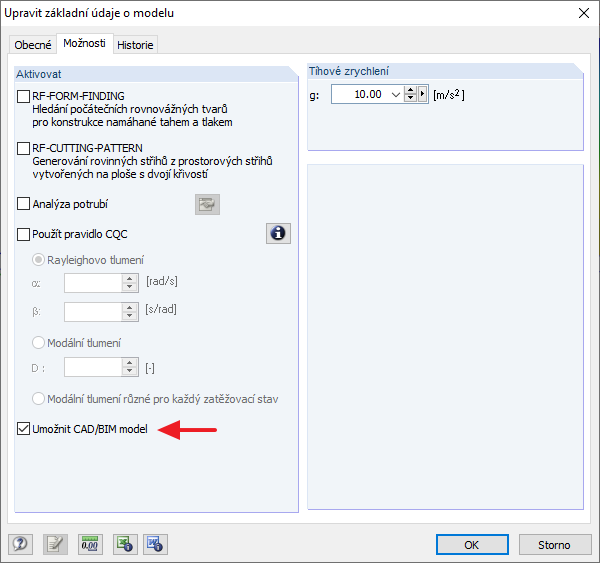Screen dimensions: 600x563
Task: Click the edit comment notepad icon
Action: 55,544
